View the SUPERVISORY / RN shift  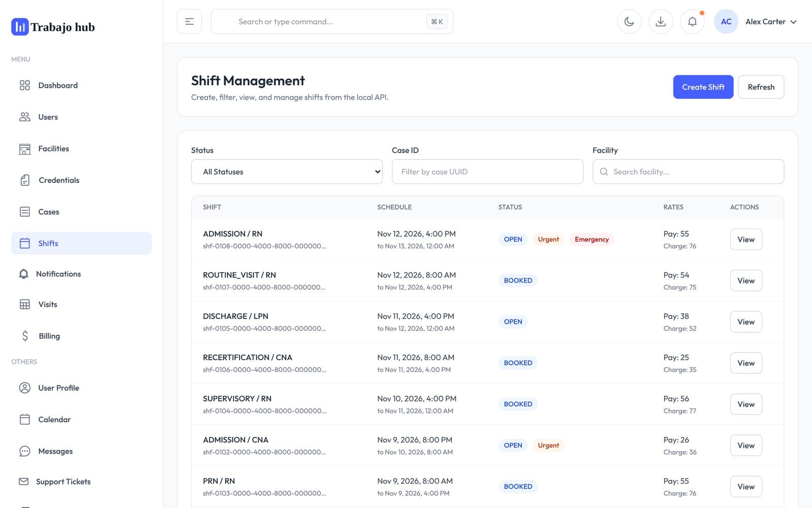(x=746, y=404)
